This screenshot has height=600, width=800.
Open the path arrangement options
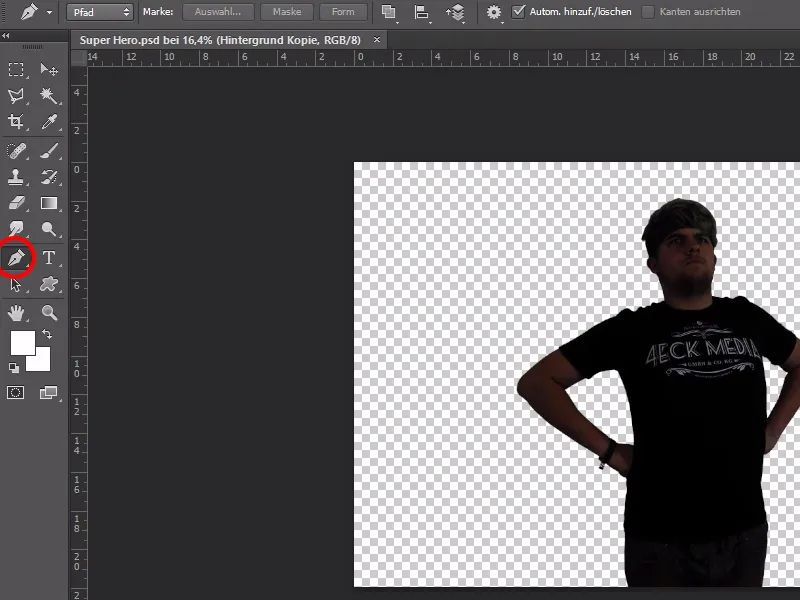point(455,12)
